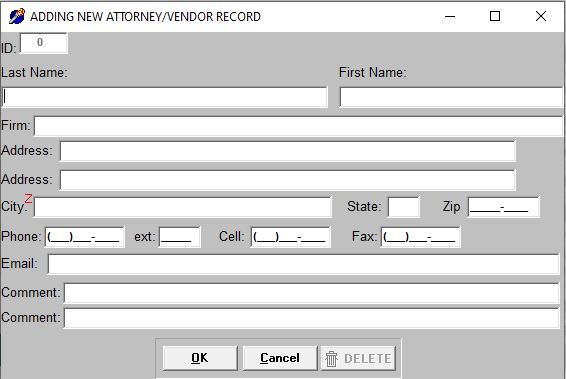Image resolution: width=566 pixels, height=379 pixels.
Task: Click the red Z marker next to City
Action: click(28, 199)
